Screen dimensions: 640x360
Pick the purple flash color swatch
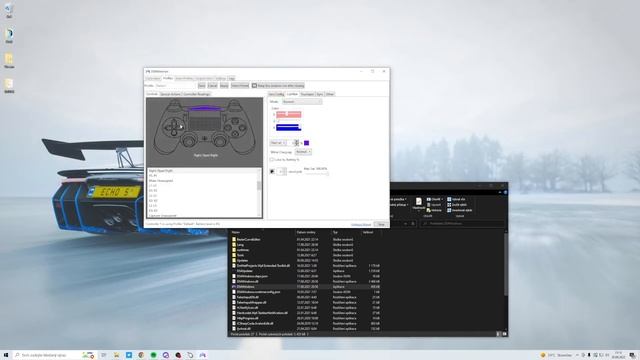(307, 143)
